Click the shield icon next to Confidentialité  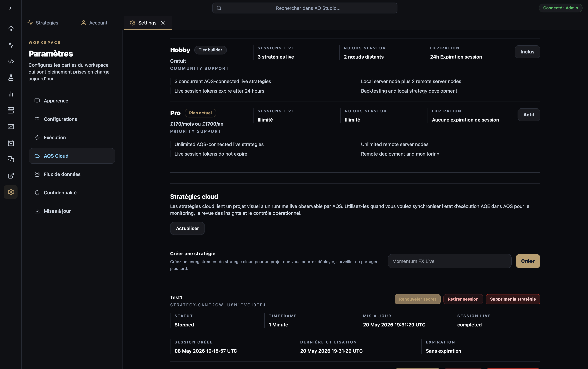click(37, 192)
